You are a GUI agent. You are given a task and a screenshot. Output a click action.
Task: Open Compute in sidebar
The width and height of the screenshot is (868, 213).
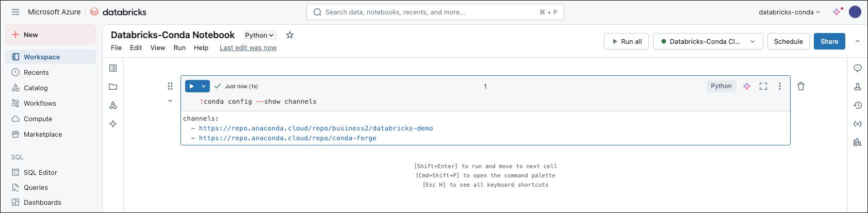coord(51,119)
